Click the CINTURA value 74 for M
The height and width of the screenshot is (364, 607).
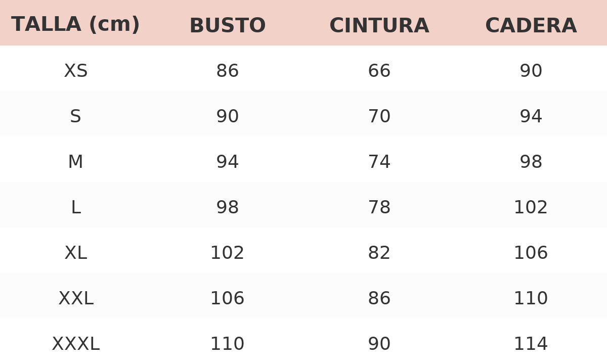click(x=379, y=162)
